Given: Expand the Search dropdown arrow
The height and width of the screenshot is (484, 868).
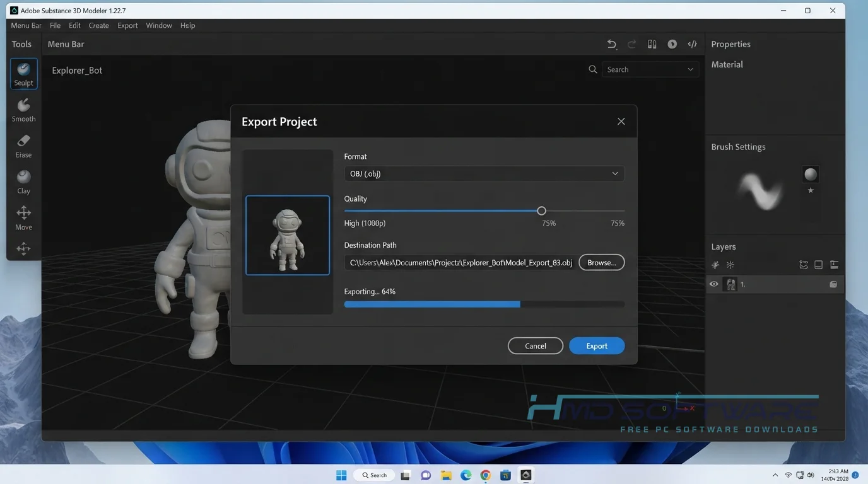Looking at the screenshot, I should pyautogui.click(x=690, y=69).
